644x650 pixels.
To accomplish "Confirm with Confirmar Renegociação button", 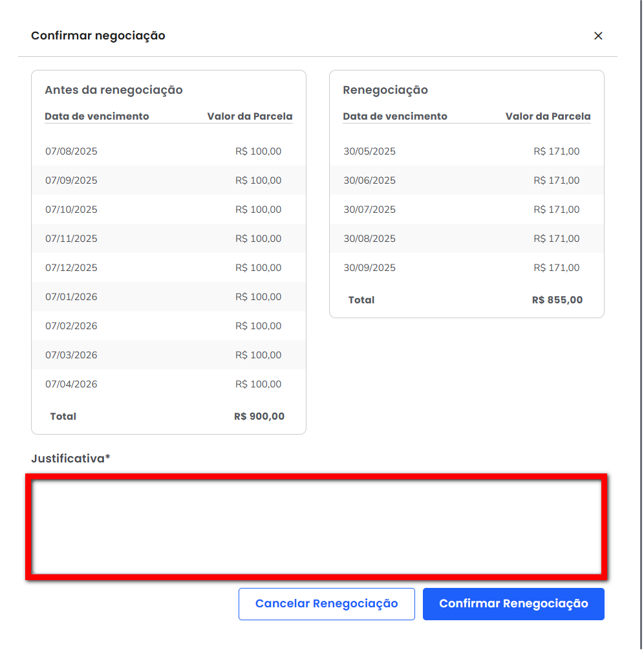I will point(513,603).
